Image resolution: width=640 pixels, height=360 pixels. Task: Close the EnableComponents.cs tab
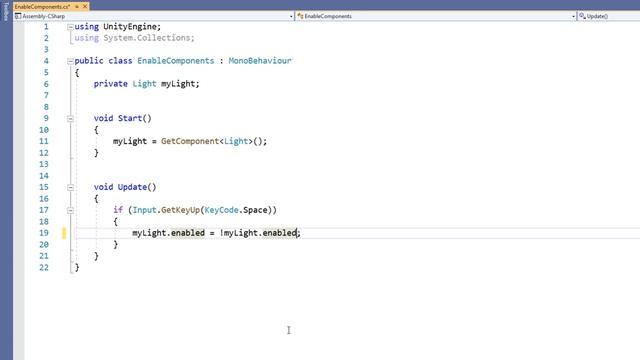tap(85, 7)
